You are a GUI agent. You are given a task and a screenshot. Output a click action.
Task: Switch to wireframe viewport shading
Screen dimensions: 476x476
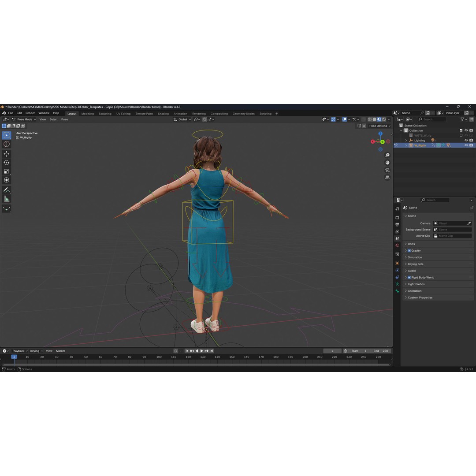click(x=370, y=119)
